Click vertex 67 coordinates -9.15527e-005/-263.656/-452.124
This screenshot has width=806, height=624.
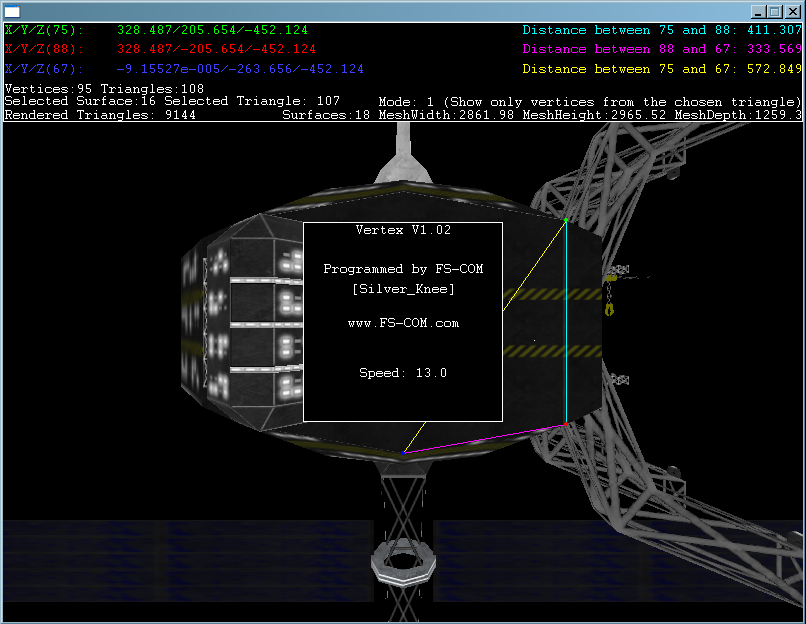coord(240,68)
